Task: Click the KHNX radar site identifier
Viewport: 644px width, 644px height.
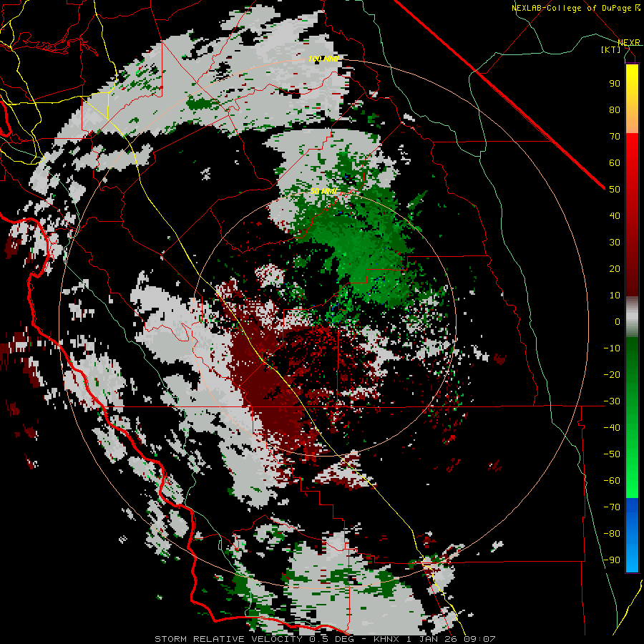Action: [386, 639]
